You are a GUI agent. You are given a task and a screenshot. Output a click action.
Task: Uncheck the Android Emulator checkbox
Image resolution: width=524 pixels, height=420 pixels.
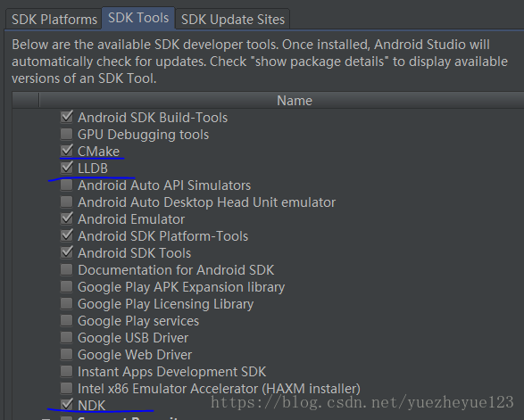pos(67,218)
